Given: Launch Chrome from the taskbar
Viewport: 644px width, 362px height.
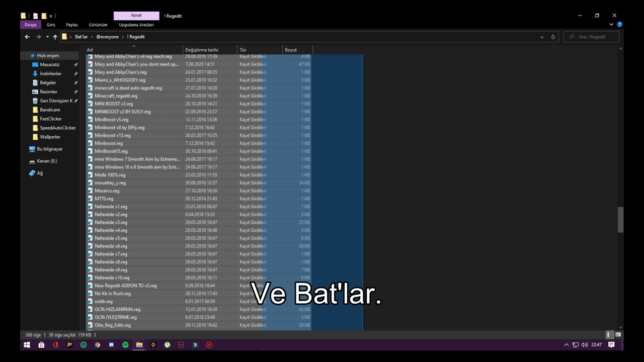Looking at the screenshot, I should [x=97, y=345].
